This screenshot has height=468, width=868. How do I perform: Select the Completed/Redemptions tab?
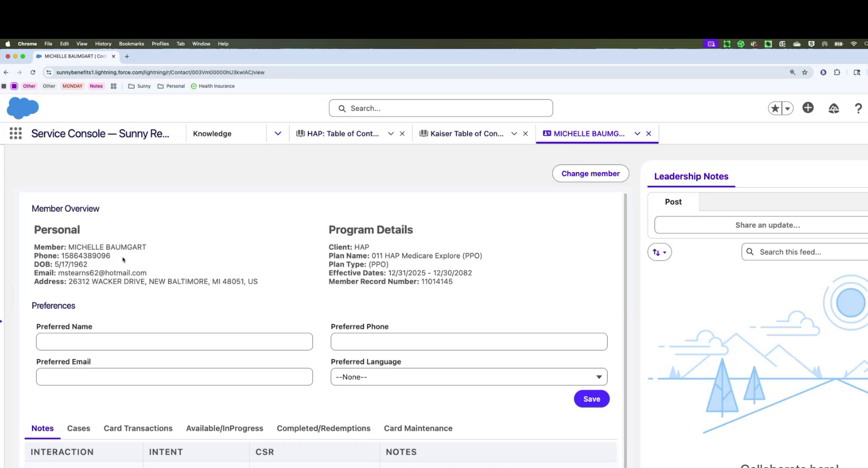coord(323,428)
